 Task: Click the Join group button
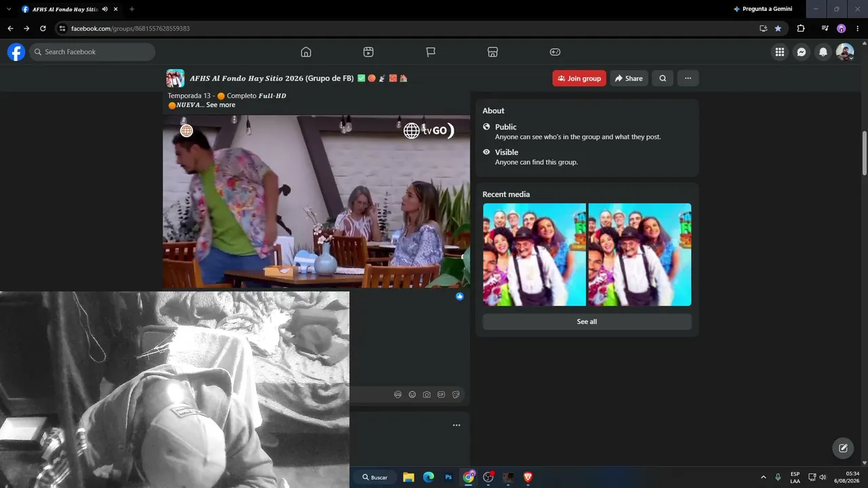coord(579,79)
